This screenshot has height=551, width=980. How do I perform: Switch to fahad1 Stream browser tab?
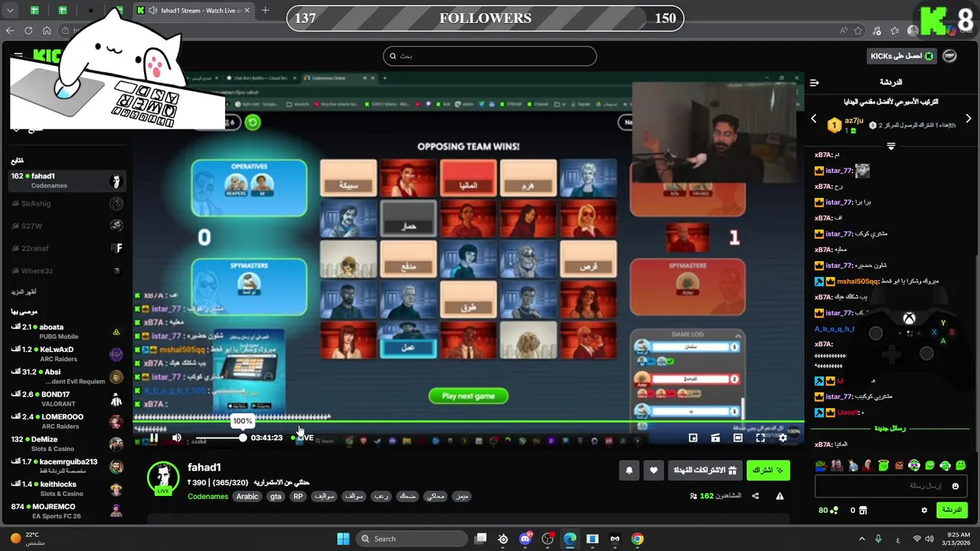click(x=194, y=11)
